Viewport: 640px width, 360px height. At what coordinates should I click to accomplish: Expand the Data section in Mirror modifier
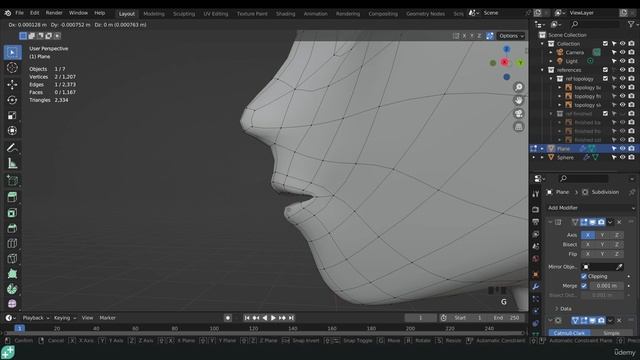pyautogui.click(x=566, y=309)
